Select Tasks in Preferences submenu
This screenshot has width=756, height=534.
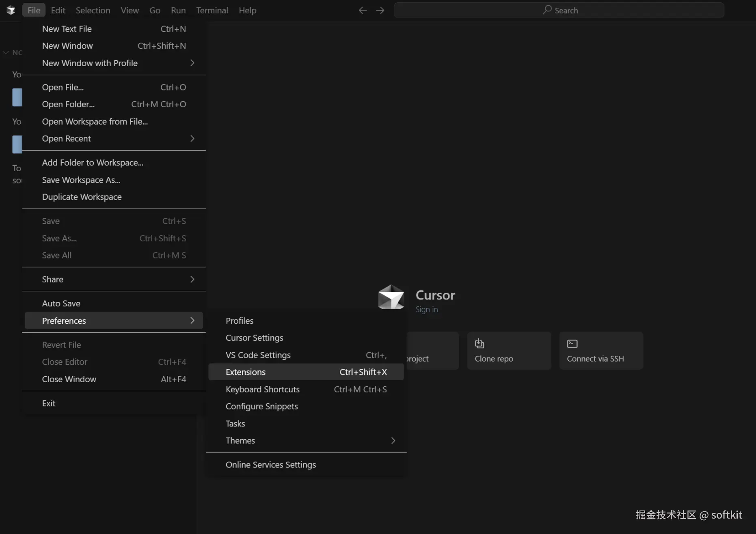point(306,424)
